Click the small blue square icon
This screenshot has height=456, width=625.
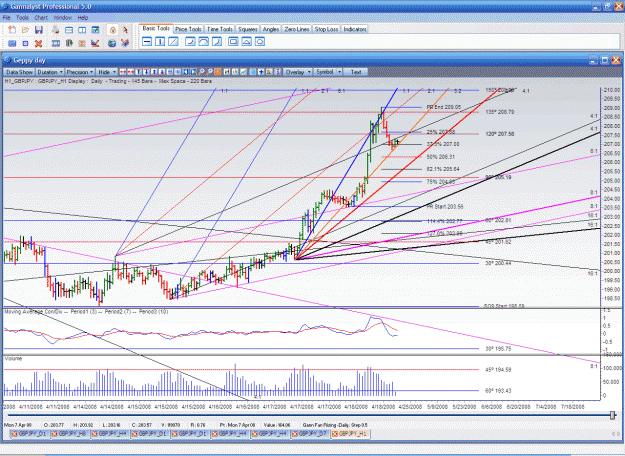(x=26, y=43)
